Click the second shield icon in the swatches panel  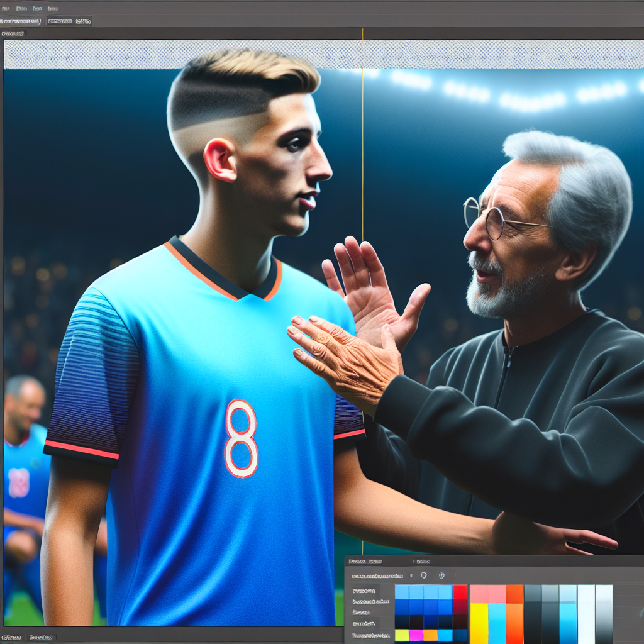pyautogui.click(x=441, y=575)
